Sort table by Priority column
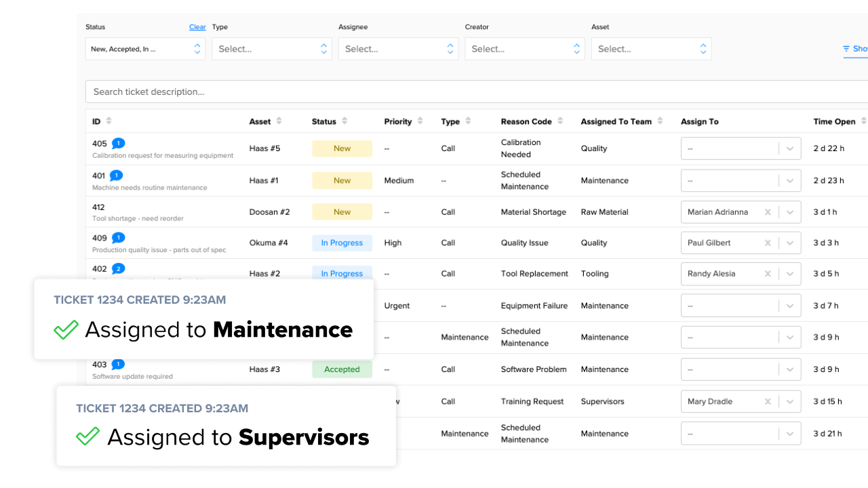 click(420, 121)
